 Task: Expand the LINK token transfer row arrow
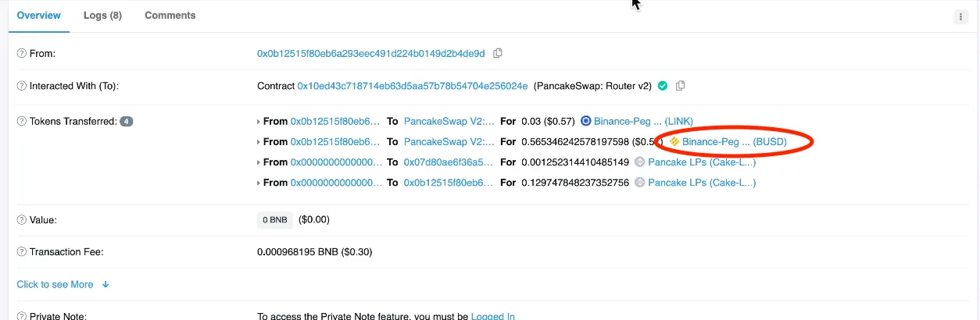(x=259, y=122)
